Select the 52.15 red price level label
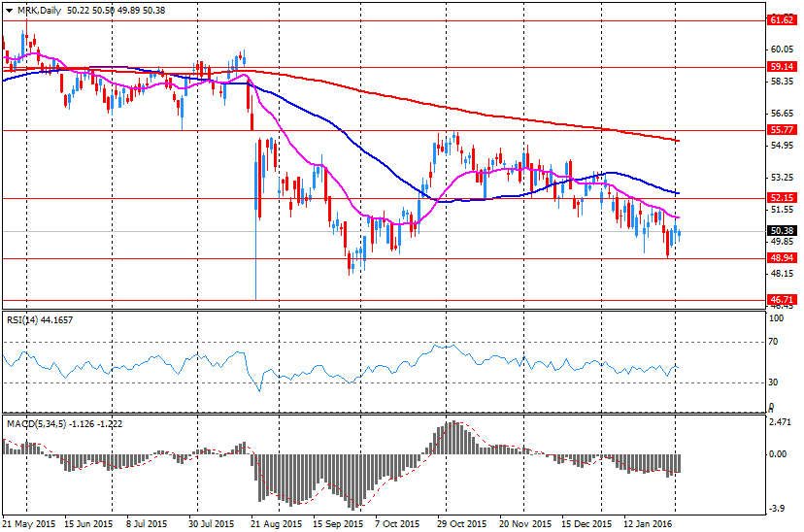The image size is (804, 532). (782, 198)
